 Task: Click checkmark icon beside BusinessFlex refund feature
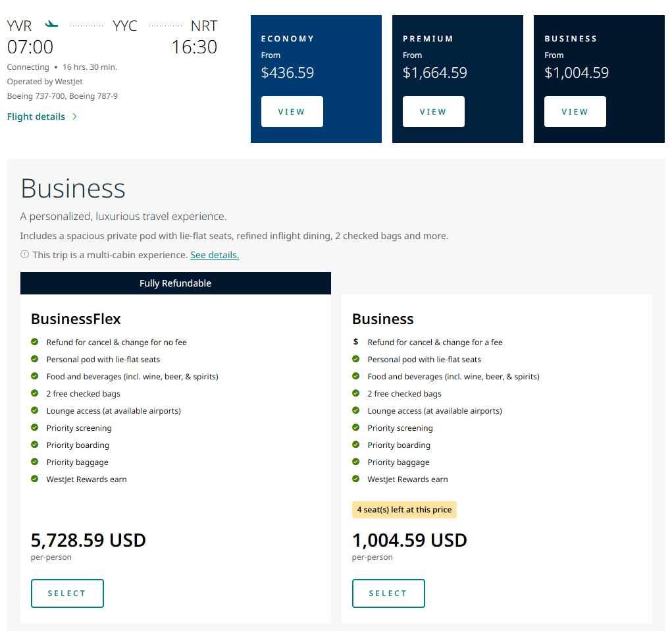click(35, 342)
